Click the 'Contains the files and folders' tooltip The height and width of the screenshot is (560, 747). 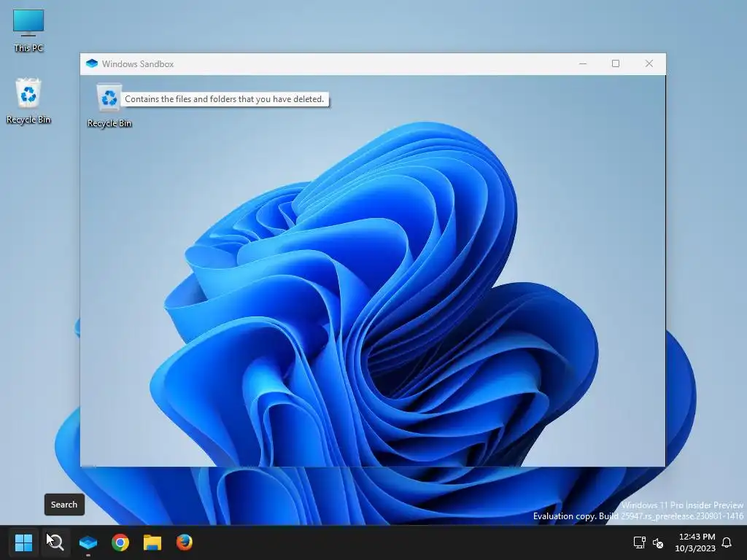point(225,99)
